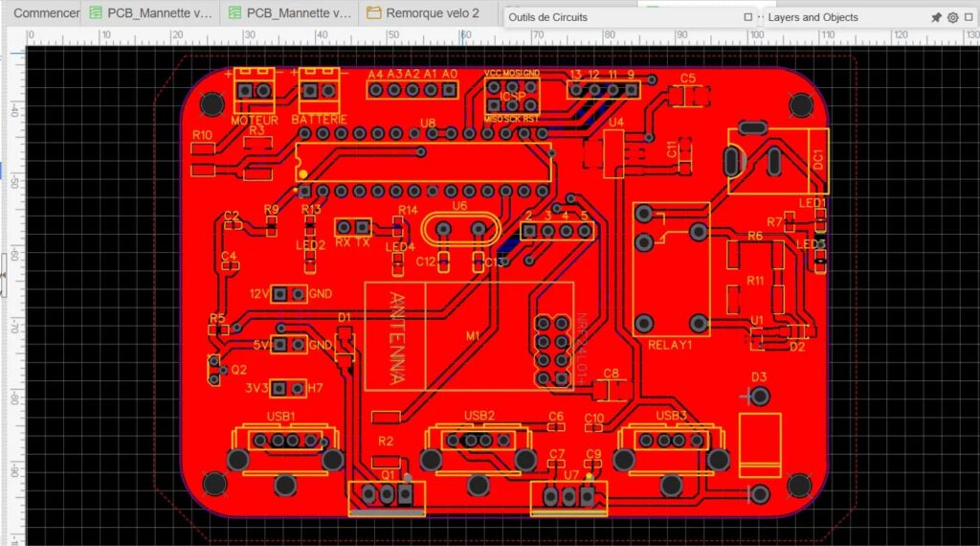Select the LED4 label
Screen dimensions: 980x546
tap(400, 247)
